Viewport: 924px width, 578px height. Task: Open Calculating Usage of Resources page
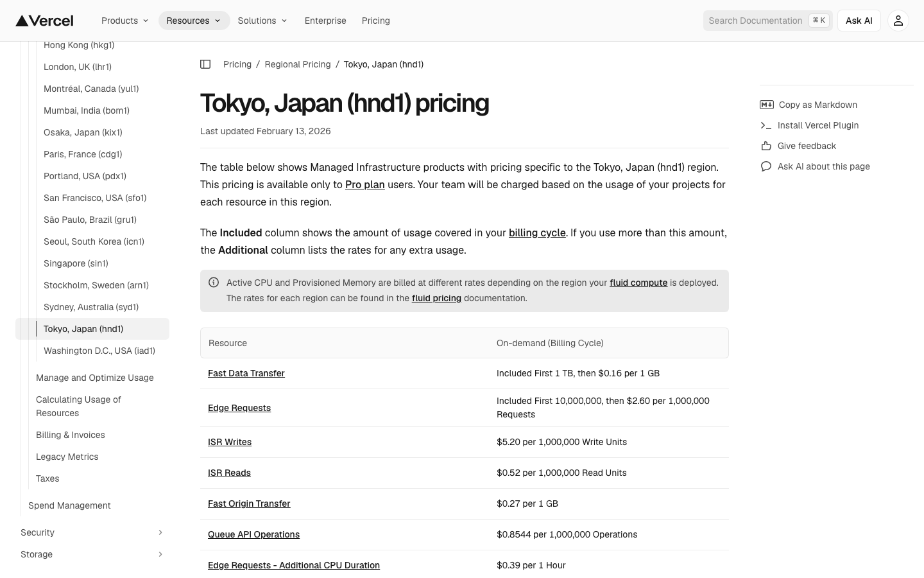click(x=78, y=407)
